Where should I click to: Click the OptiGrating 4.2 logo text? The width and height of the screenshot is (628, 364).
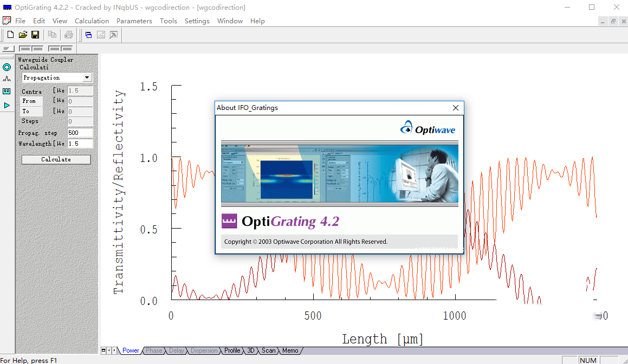(x=290, y=222)
